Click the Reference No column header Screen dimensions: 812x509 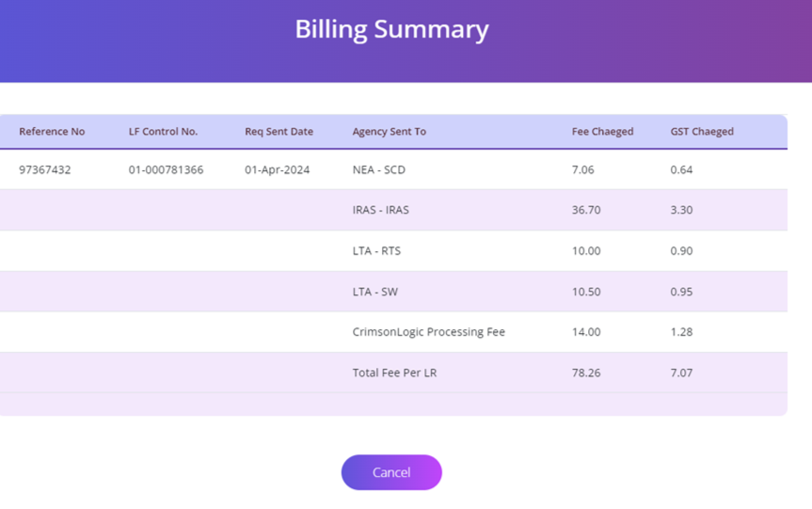(x=52, y=132)
